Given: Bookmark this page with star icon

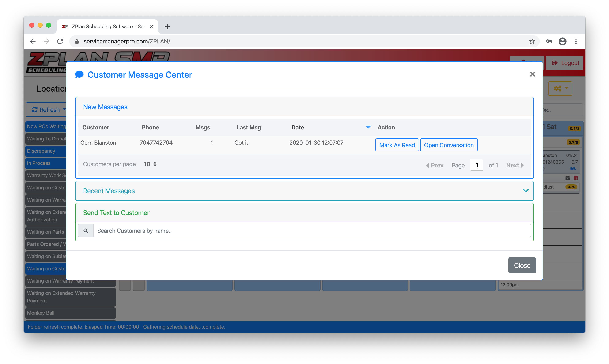Looking at the screenshot, I should tap(532, 42).
